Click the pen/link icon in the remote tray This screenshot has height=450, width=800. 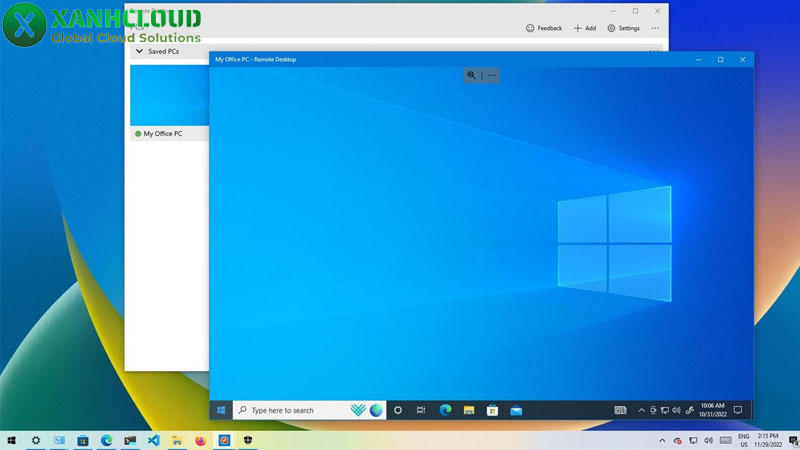pos(690,410)
